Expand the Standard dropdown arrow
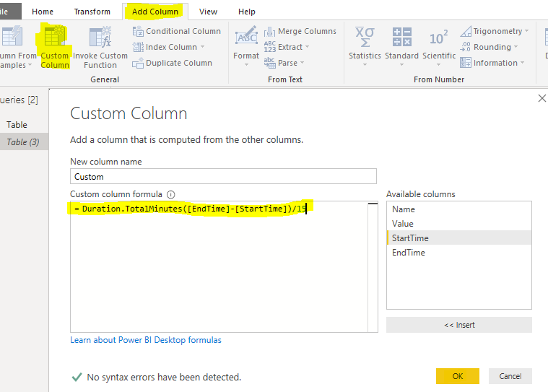The image size is (548, 392). coord(402,65)
